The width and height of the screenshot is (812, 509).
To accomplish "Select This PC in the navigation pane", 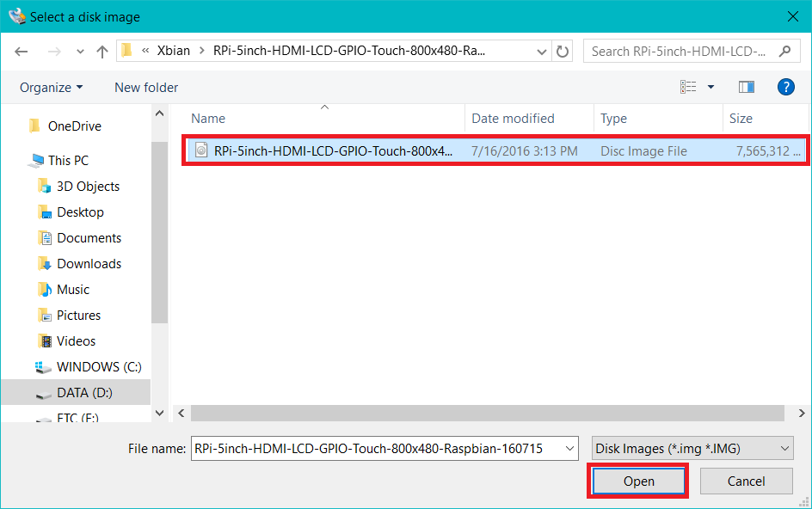I will (68, 161).
